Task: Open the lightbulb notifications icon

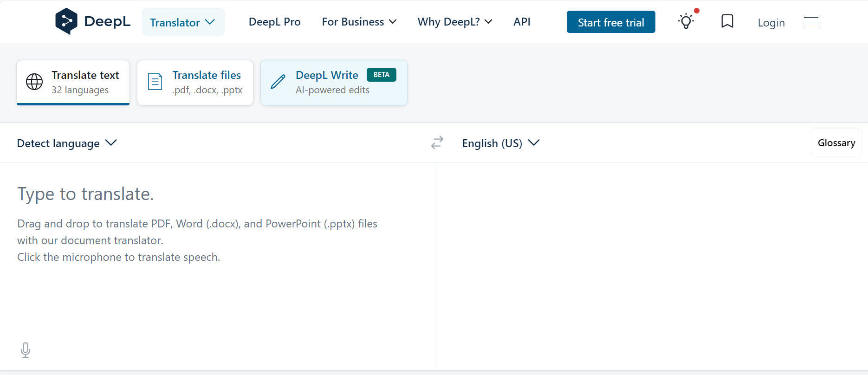Action: tap(686, 21)
